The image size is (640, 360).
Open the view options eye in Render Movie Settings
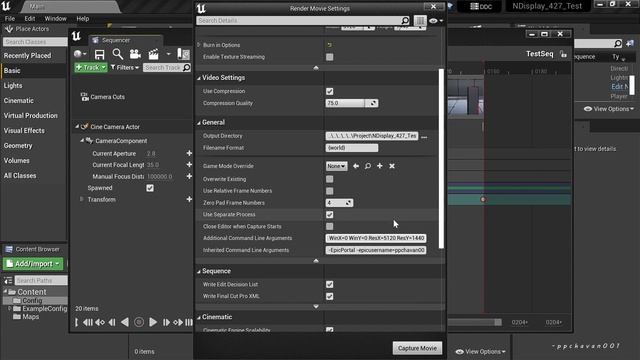pyautogui.click(x=436, y=20)
